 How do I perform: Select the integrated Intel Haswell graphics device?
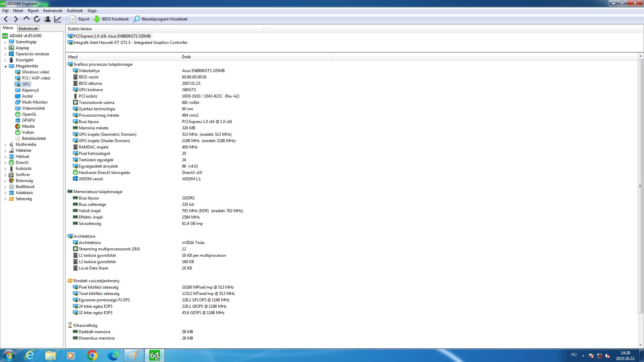click(x=130, y=43)
